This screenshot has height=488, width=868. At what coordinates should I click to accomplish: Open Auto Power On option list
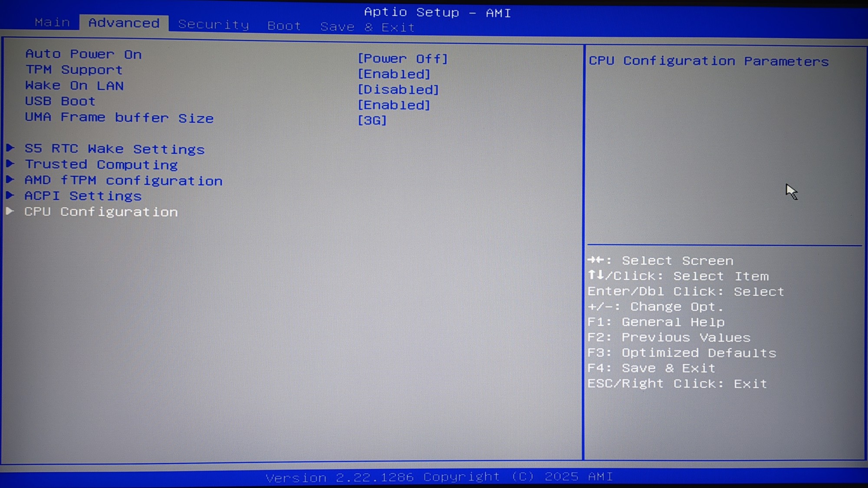[x=402, y=59]
